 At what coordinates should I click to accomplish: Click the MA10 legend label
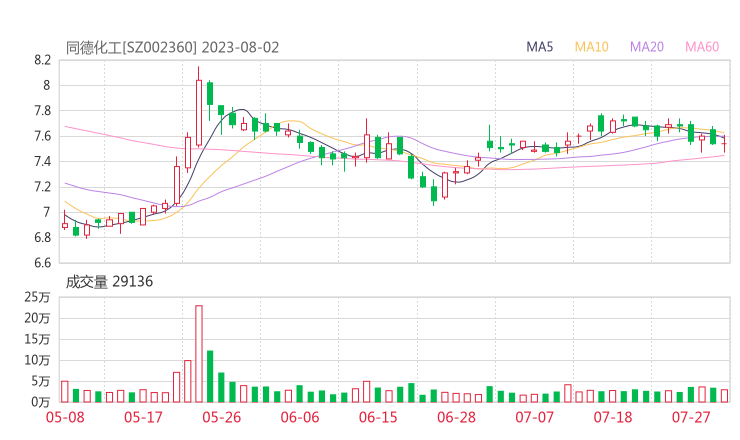coord(591,47)
